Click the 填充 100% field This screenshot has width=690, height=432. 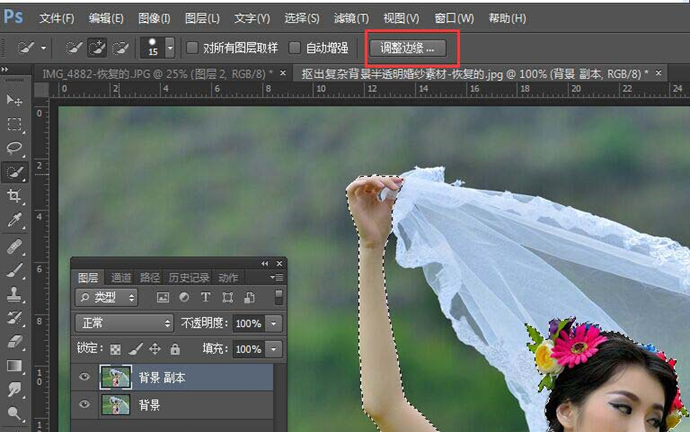click(x=249, y=349)
